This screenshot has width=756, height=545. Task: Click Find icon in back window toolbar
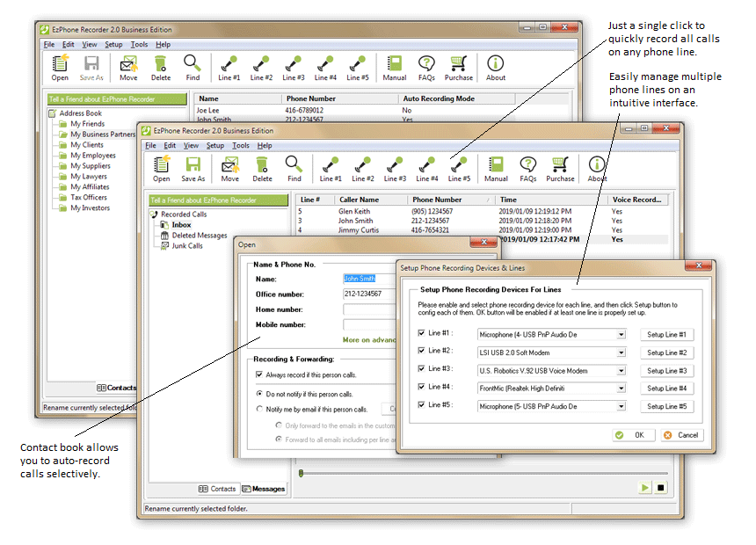coord(193,68)
